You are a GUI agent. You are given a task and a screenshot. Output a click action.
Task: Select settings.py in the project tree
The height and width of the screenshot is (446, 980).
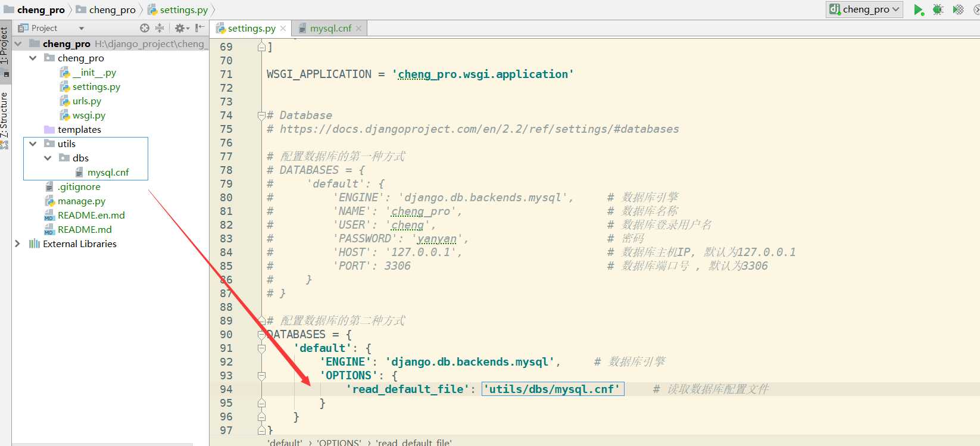tap(90, 86)
